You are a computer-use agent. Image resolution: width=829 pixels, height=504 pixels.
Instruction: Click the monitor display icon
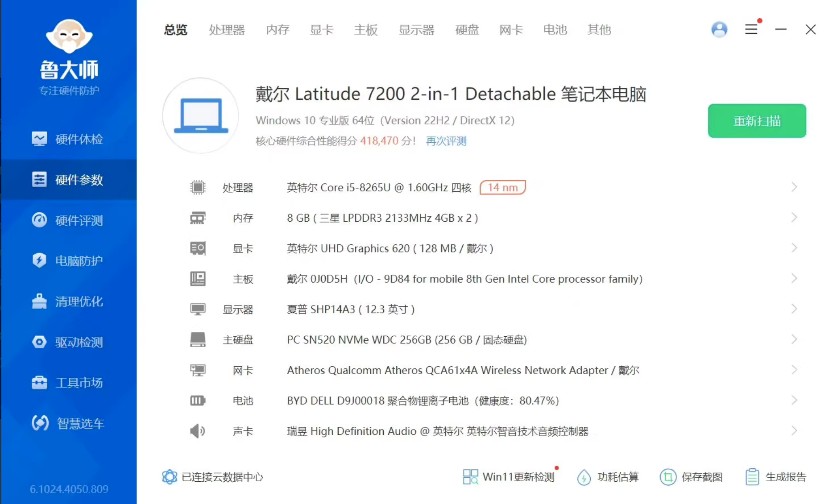[198, 309]
